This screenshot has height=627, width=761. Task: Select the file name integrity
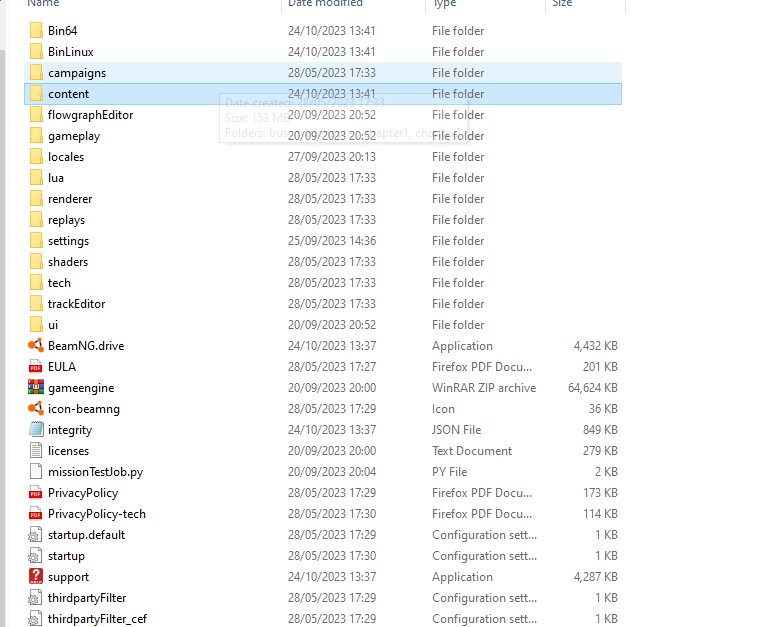point(70,430)
